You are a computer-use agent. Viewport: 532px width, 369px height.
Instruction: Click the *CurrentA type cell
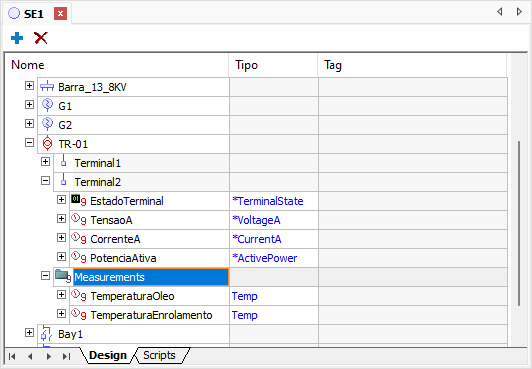tap(274, 239)
